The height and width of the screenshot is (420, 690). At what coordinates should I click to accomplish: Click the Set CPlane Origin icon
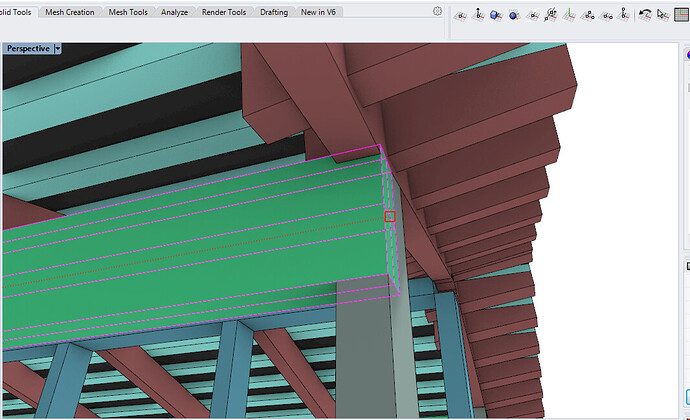(461, 15)
